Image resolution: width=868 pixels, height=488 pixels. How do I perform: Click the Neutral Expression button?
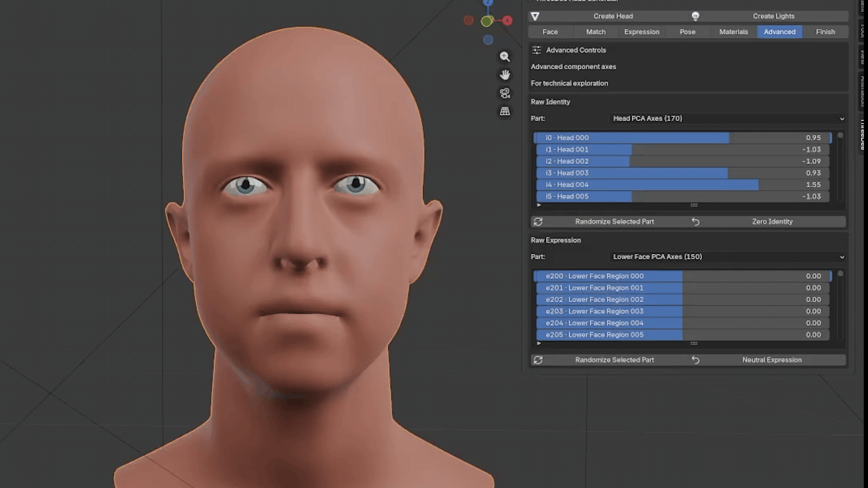(768, 360)
